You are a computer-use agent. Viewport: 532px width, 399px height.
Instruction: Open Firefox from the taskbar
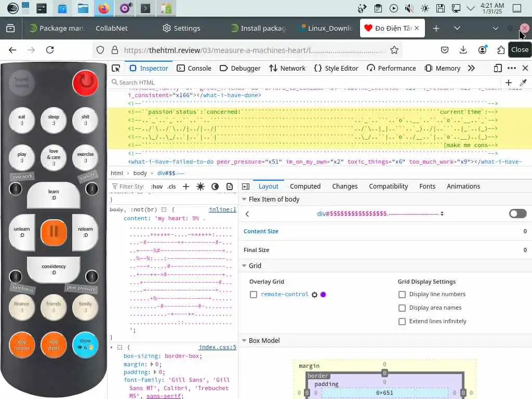coord(104,8)
